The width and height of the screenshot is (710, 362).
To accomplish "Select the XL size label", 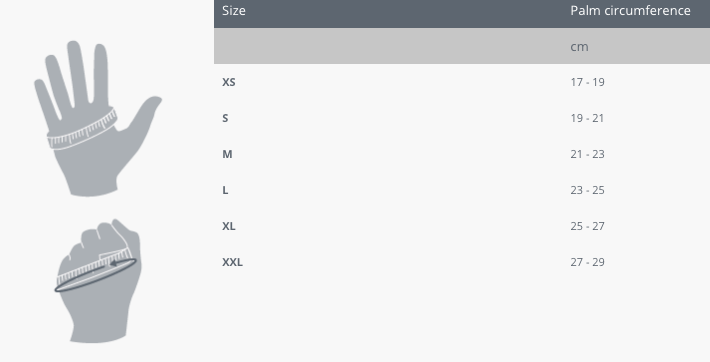I will pyautogui.click(x=229, y=226).
